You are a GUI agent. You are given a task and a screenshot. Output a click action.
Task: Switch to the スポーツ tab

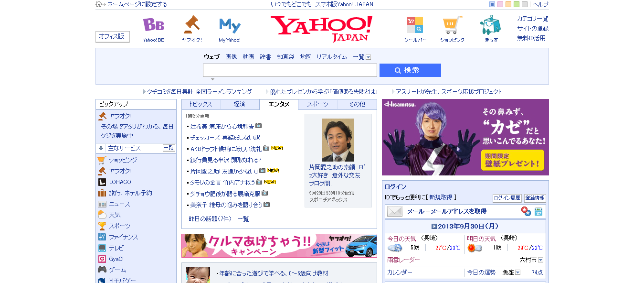coord(318,104)
